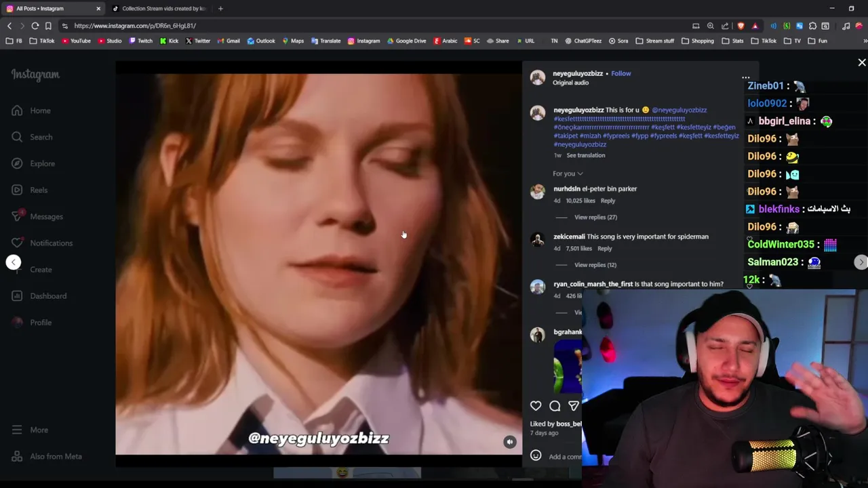Open the Kick bookmark
868x488 pixels.
tap(169, 41)
